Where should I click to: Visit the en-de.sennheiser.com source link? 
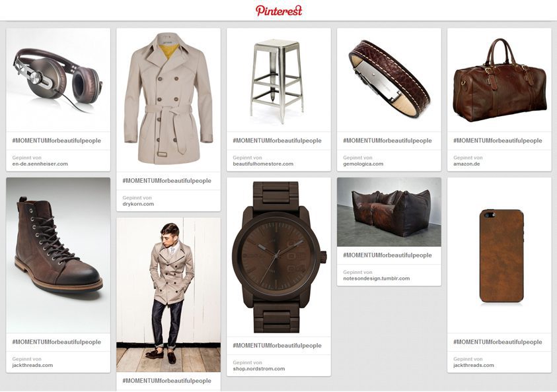[40, 164]
